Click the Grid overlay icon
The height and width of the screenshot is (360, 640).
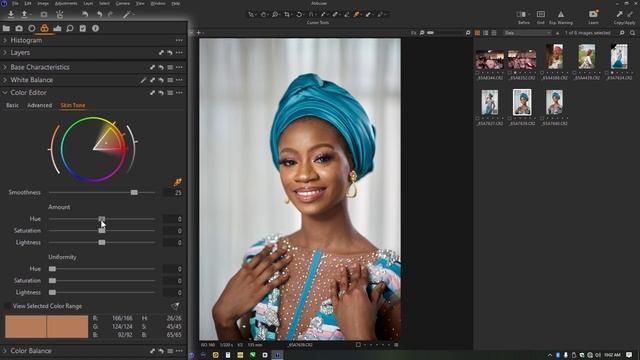click(x=541, y=14)
